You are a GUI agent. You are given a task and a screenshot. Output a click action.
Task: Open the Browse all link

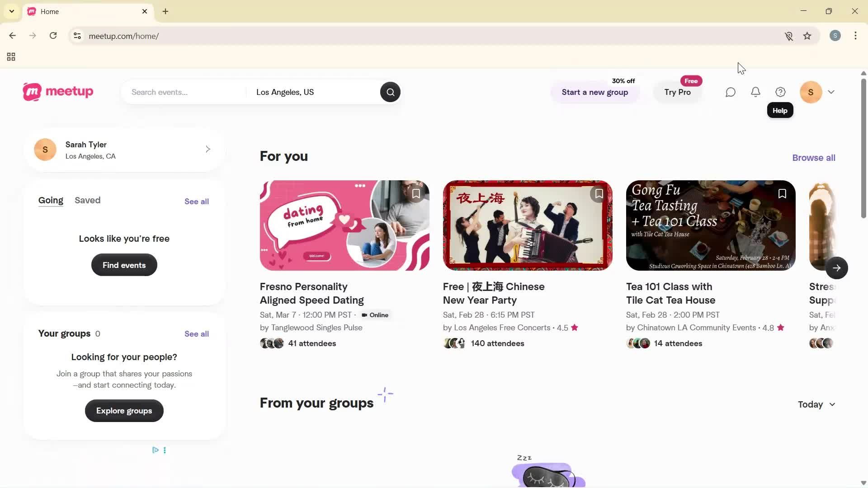[813, 157]
